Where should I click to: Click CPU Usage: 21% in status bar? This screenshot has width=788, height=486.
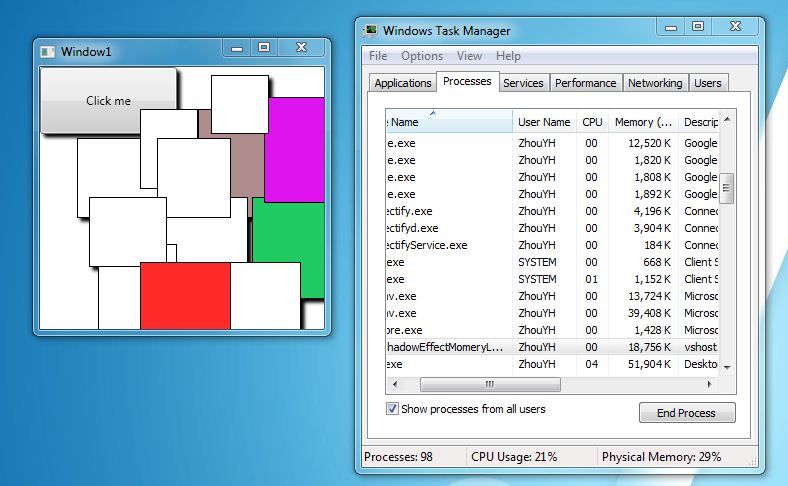point(514,457)
